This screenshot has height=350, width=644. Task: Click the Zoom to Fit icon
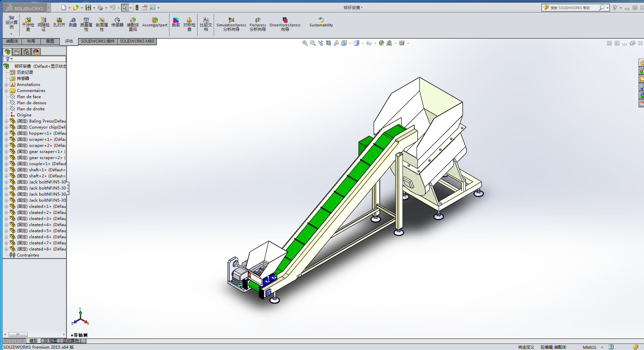305,43
